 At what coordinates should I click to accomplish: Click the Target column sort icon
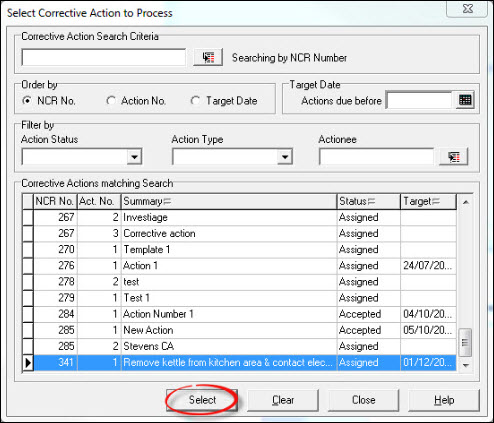436,201
